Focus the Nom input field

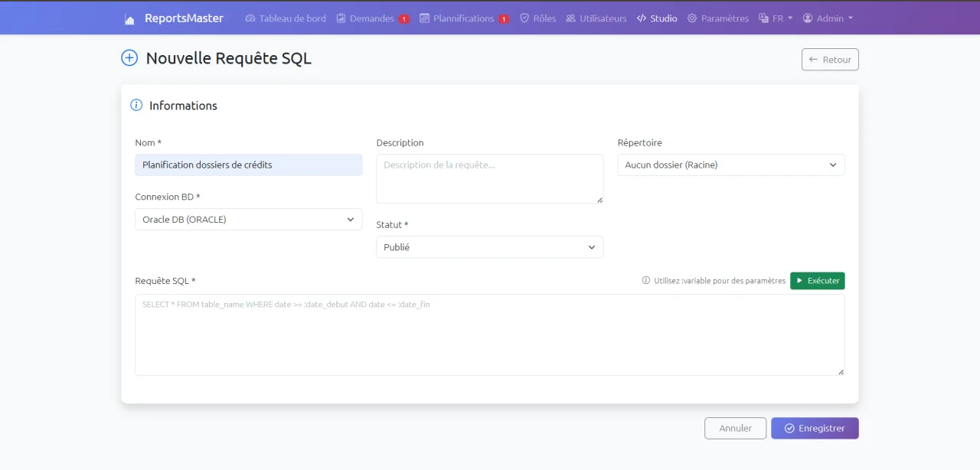249,165
